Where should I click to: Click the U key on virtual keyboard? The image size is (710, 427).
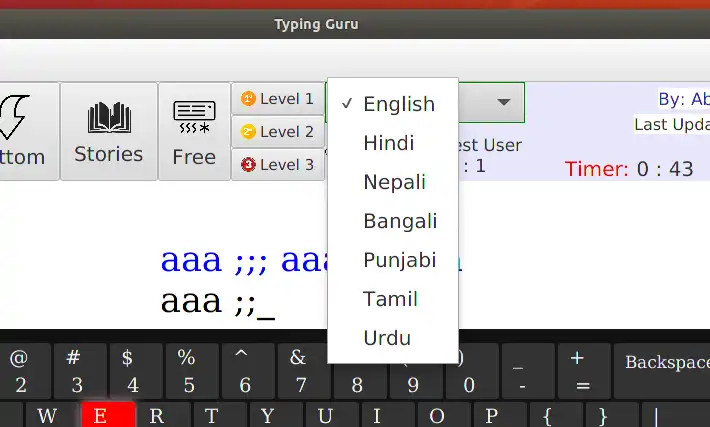click(x=331, y=415)
